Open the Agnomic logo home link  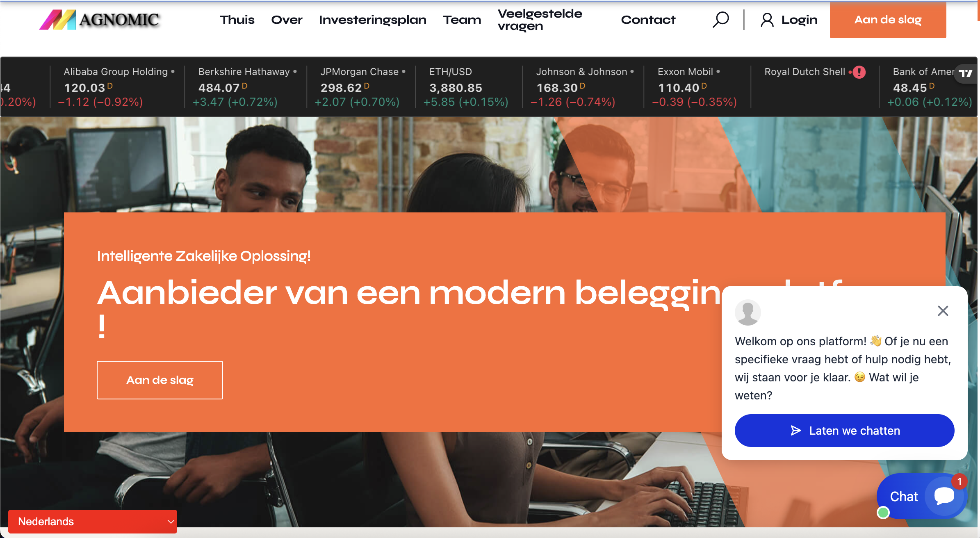pos(99,20)
